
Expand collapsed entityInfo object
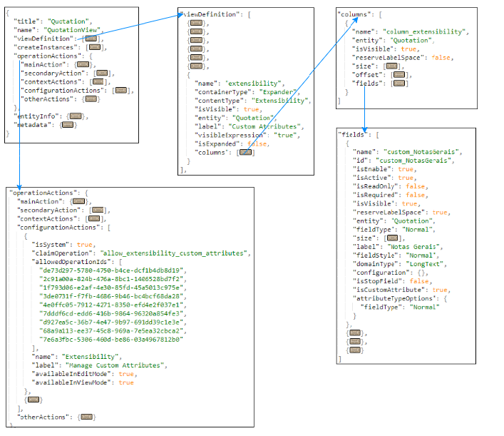coord(76,116)
